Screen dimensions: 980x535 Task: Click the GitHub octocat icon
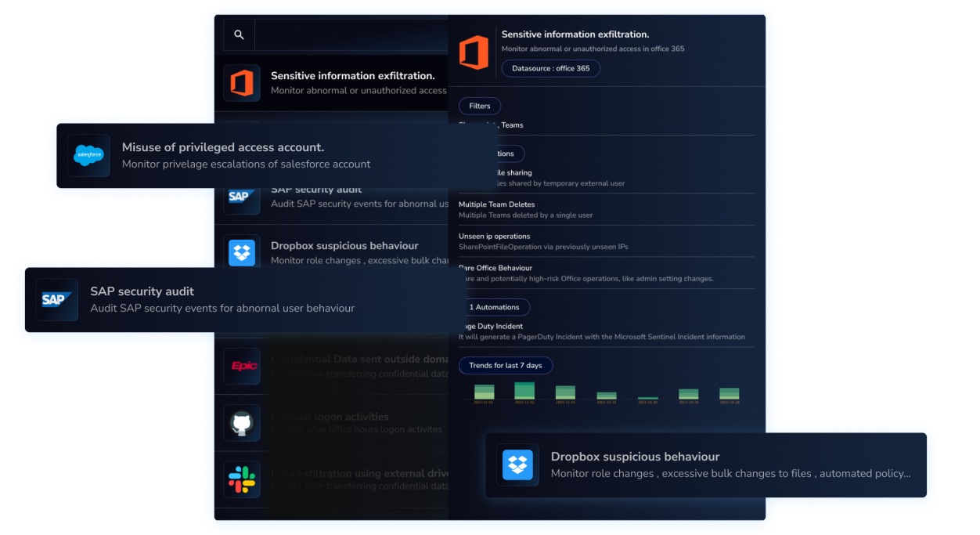(242, 424)
